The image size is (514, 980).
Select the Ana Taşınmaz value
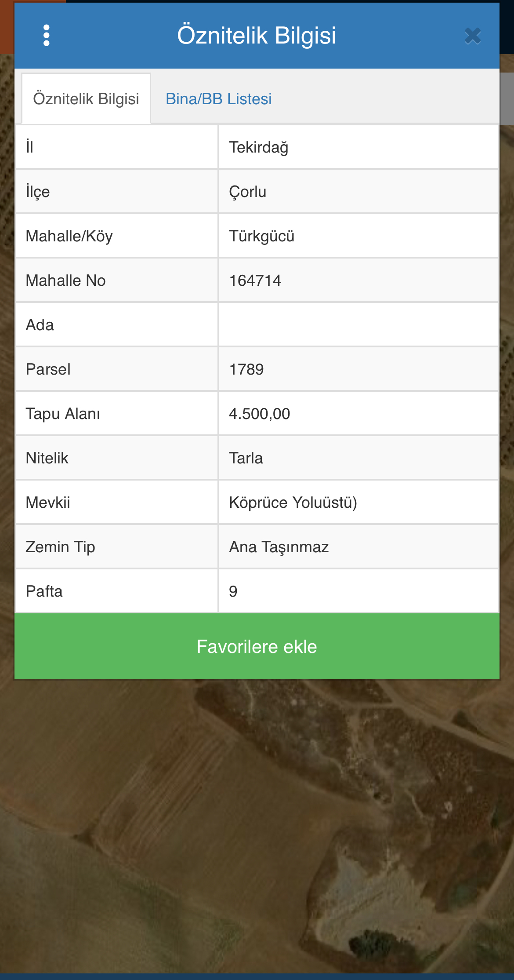(x=279, y=547)
